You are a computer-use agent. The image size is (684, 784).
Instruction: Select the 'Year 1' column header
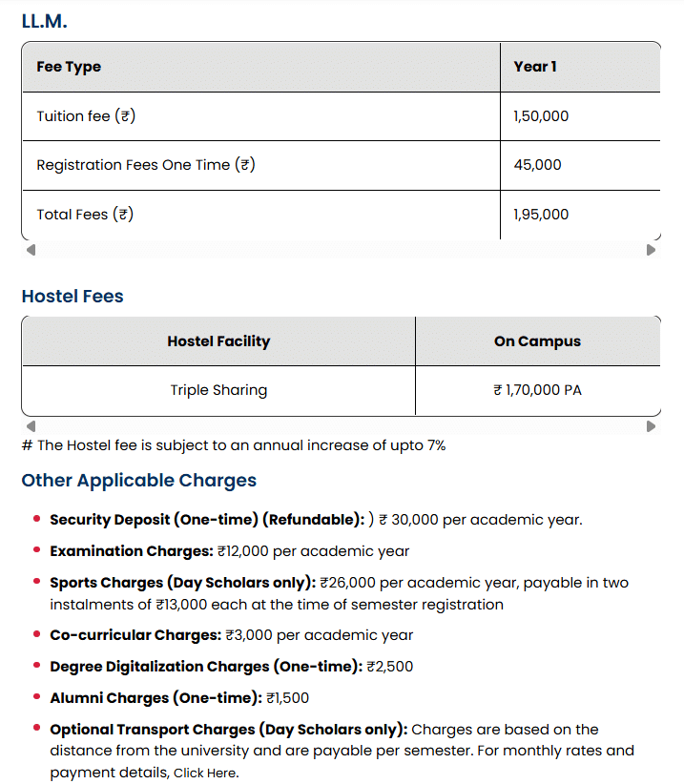point(534,67)
